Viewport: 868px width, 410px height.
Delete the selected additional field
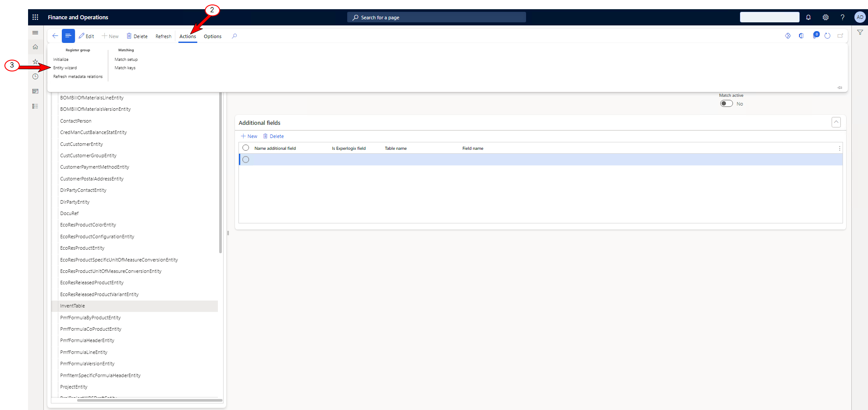pyautogui.click(x=274, y=136)
